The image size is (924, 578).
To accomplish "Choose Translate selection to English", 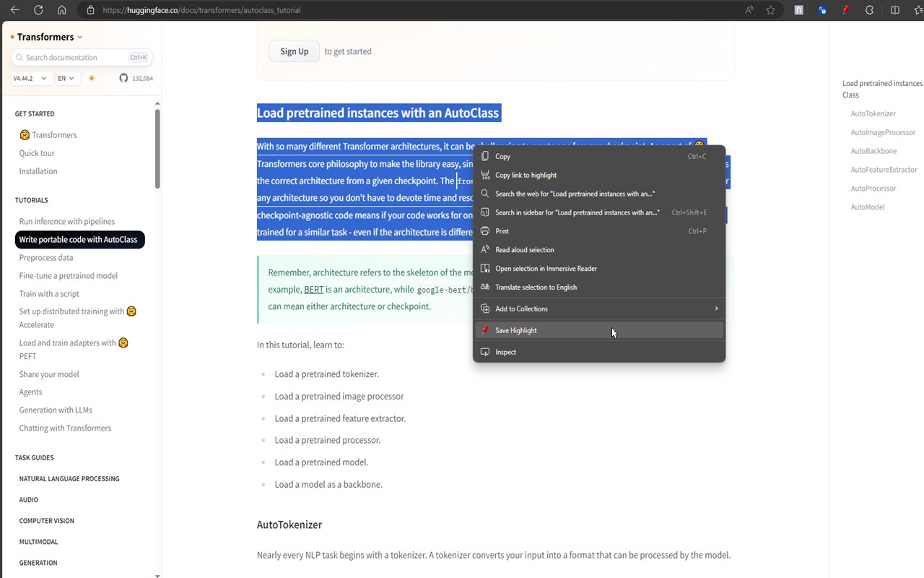I will pos(599,287).
